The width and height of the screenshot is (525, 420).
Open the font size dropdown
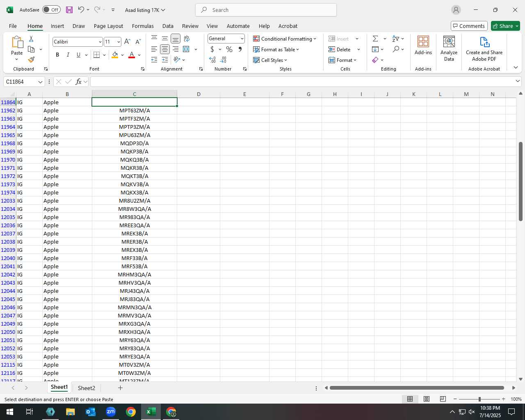119,42
